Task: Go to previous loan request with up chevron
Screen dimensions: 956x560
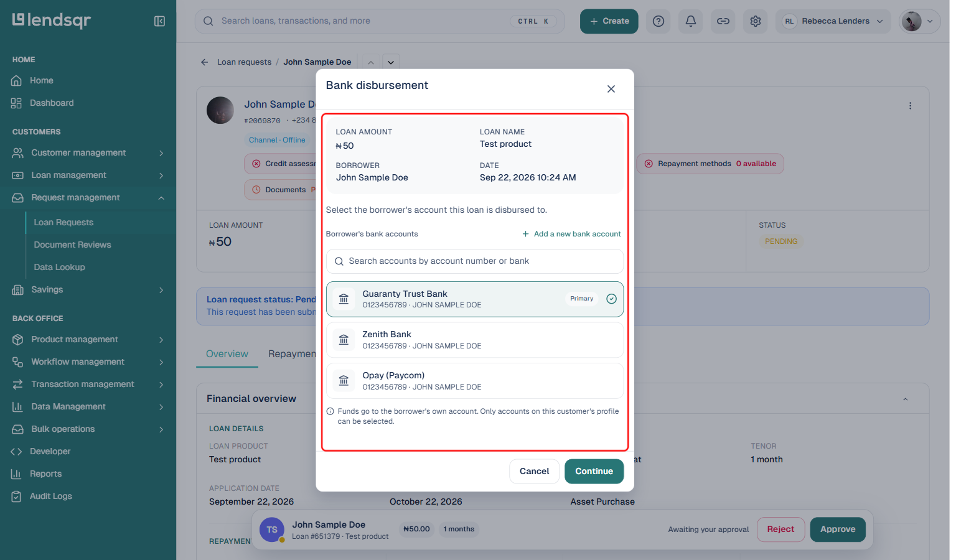Action: pyautogui.click(x=371, y=62)
